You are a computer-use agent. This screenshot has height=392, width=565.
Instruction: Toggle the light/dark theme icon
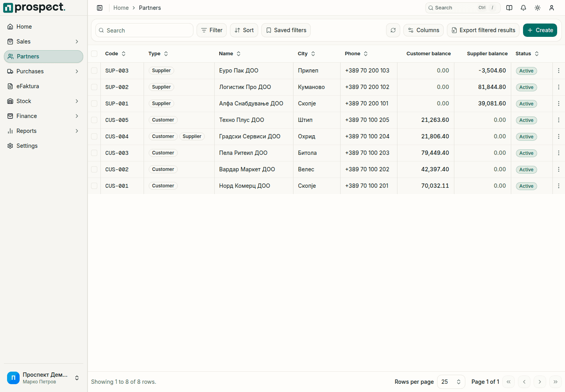point(538,8)
